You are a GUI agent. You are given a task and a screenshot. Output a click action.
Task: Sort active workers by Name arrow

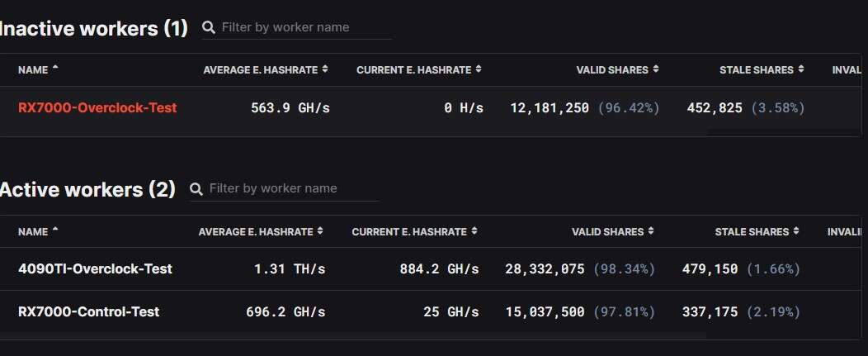(55, 231)
